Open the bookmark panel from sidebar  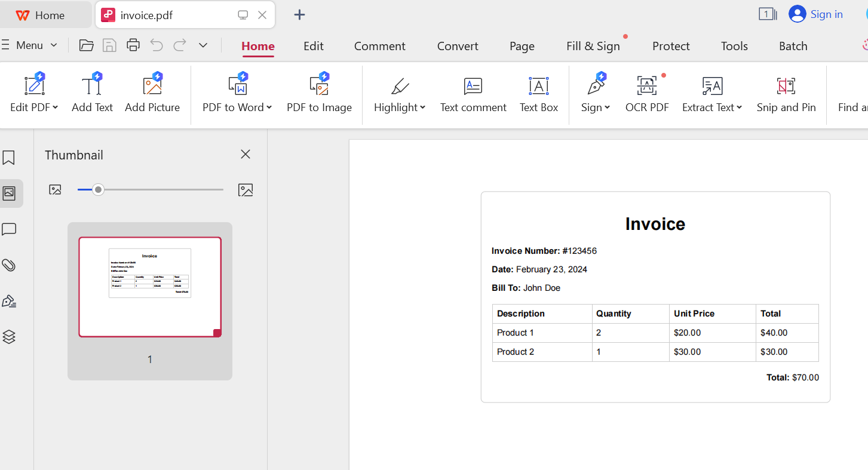[9, 158]
